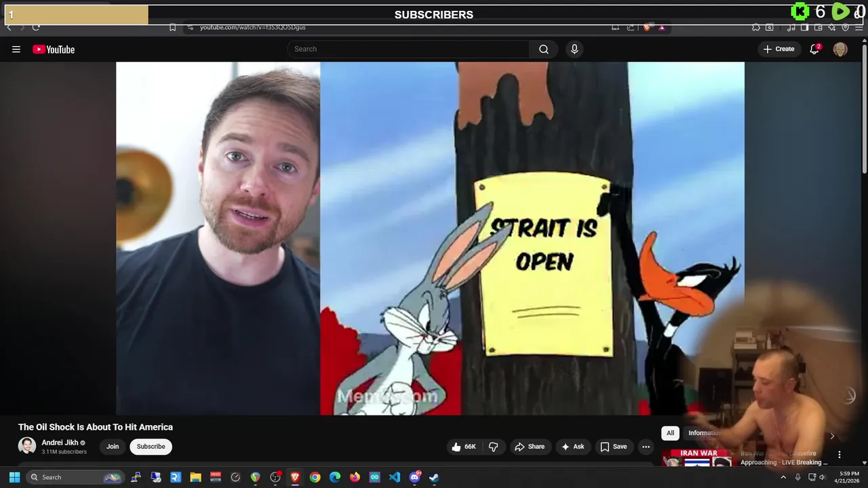Click the Ask button
Viewport: 868px width, 488px height.
pos(572,447)
